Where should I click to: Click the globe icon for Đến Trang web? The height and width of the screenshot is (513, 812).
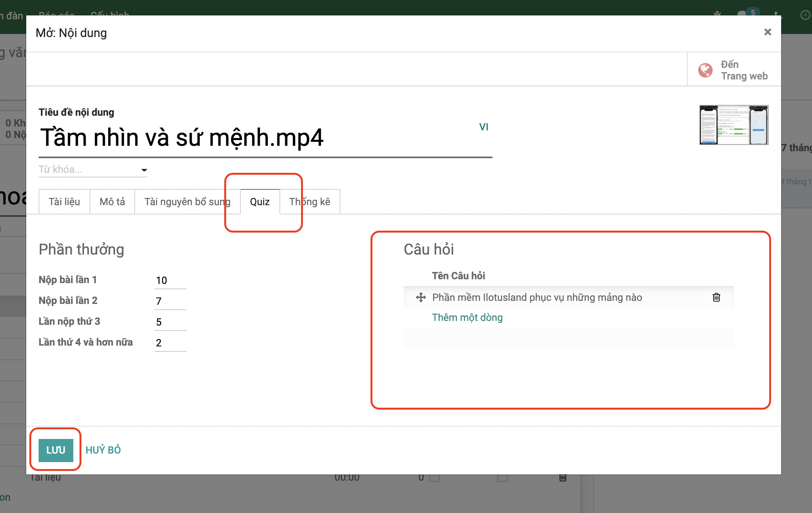[705, 70]
